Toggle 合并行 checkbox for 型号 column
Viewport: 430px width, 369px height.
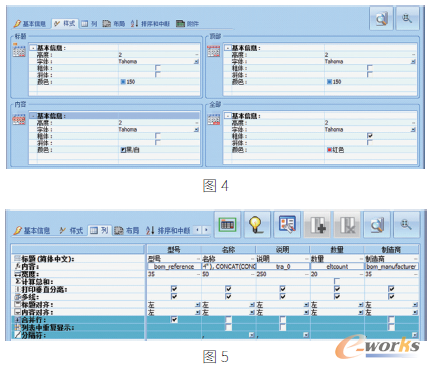click(174, 320)
